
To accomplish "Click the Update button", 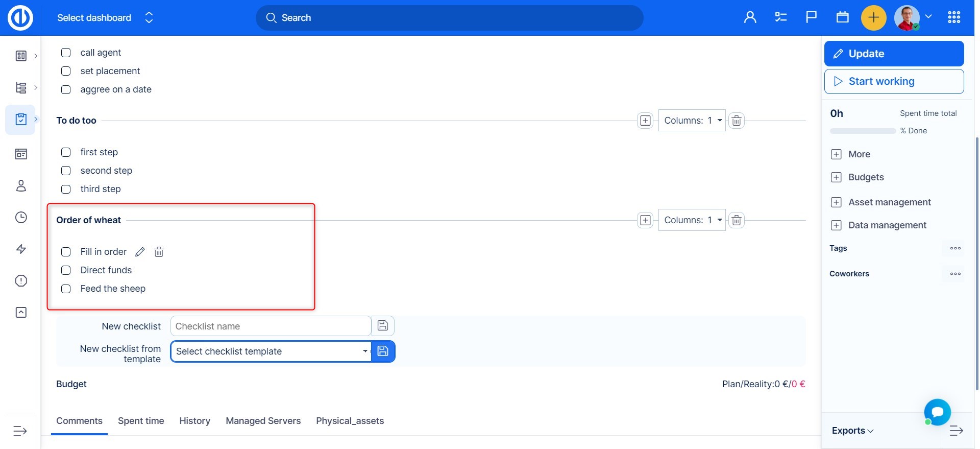I will click(x=893, y=54).
